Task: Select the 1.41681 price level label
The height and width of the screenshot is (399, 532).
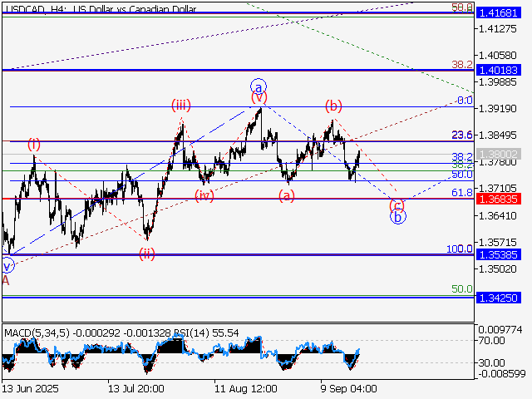Action: 500,14
